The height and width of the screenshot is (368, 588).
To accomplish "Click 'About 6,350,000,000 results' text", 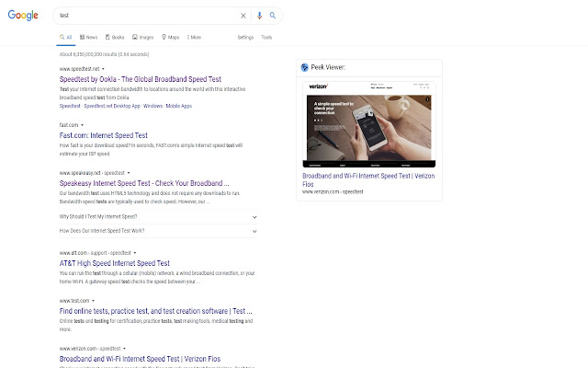I will 104,54.
